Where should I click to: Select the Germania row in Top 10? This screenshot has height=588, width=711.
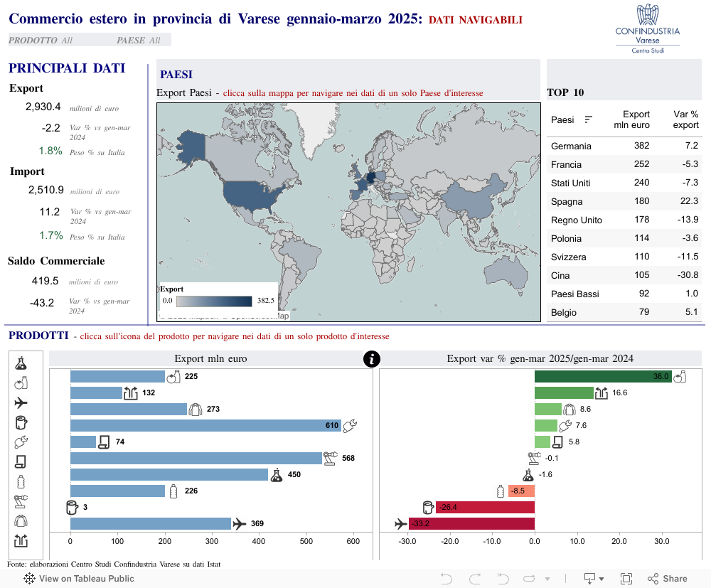(624, 146)
